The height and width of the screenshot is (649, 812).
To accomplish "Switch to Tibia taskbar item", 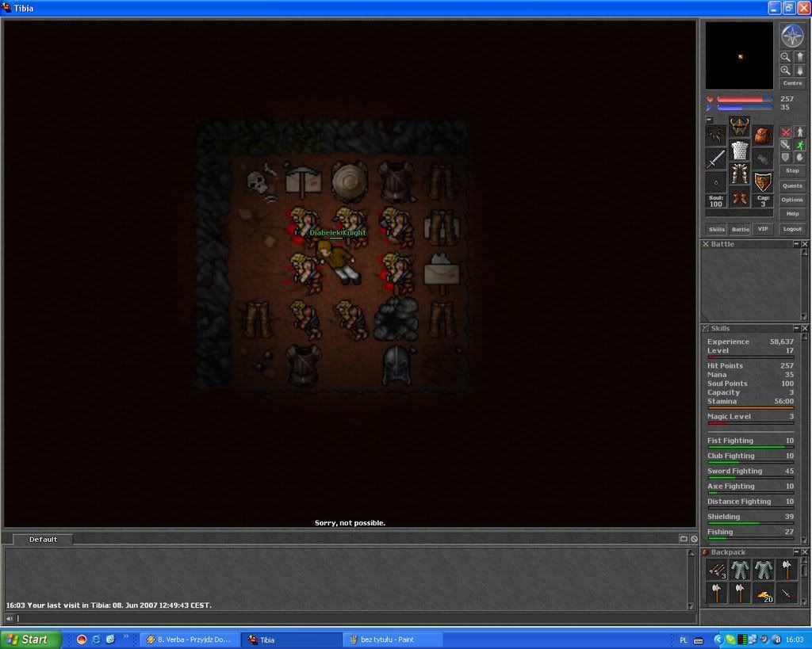I will click(x=291, y=639).
